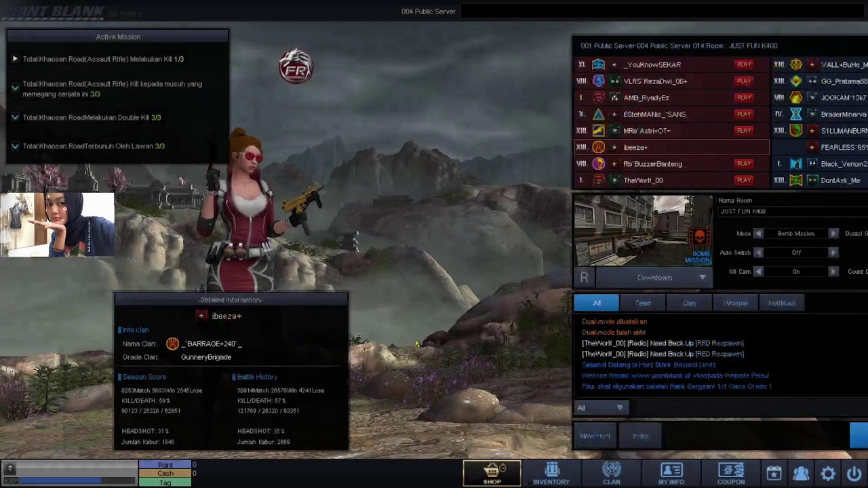Open the Inventory menu
868x488 pixels.
coord(551,473)
